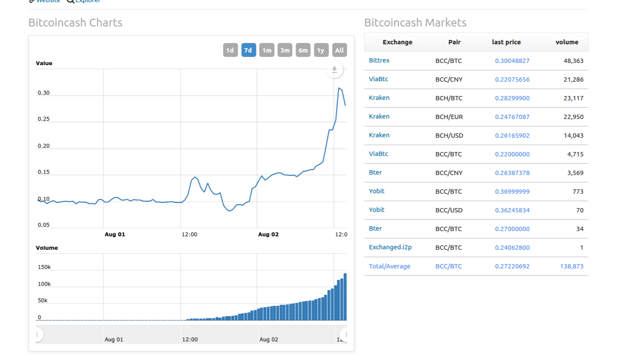Click the Total/Average BCC/BTC pair
Screen dimensions: 629x364
coord(449,266)
